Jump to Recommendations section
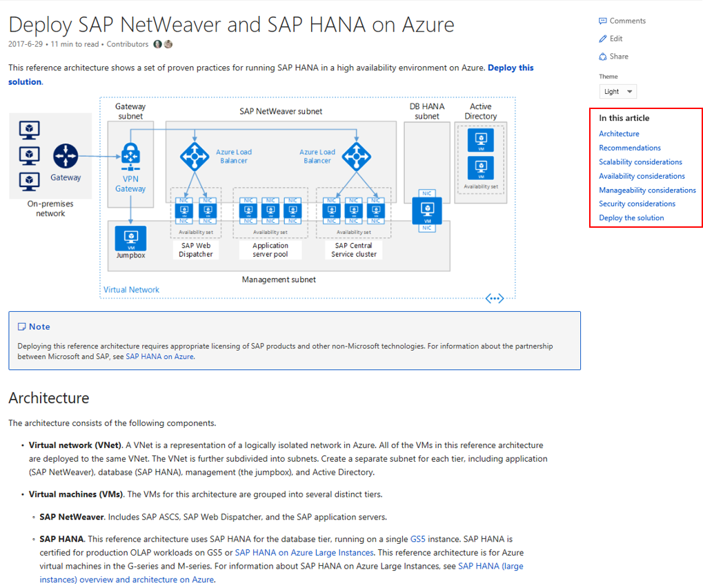The image size is (703, 588). click(629, 148)
